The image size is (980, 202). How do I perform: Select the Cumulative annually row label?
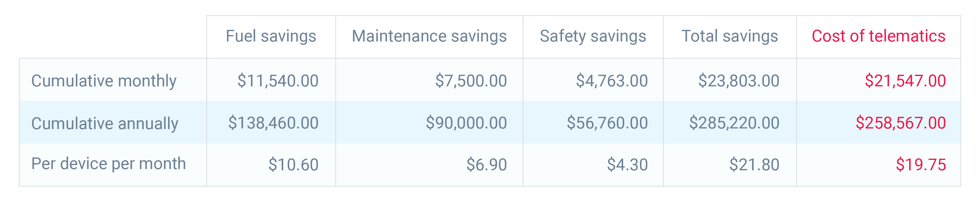click(105, 123)
